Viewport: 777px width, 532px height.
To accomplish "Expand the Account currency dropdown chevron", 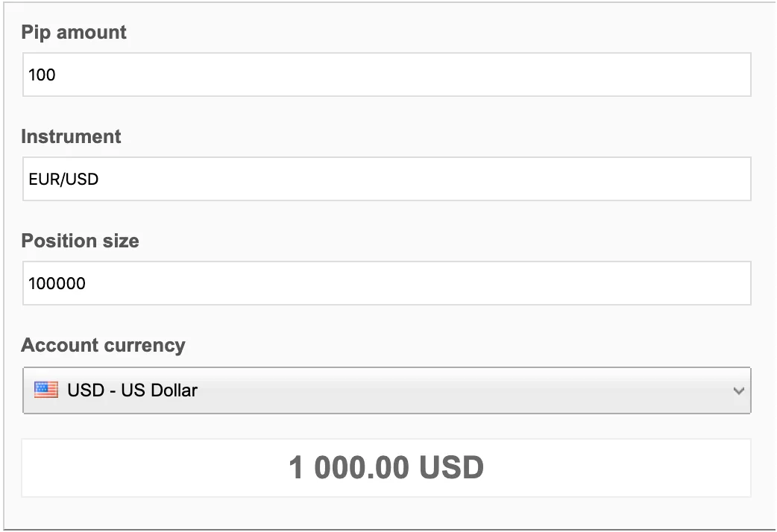I will [738, 391].
